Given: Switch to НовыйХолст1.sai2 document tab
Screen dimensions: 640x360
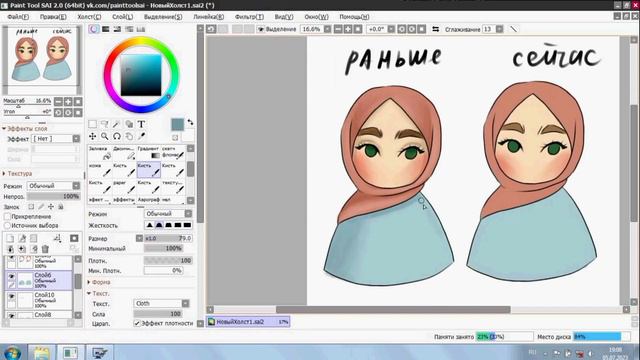Looking at the screenshot, I should [x=248, y=322].
